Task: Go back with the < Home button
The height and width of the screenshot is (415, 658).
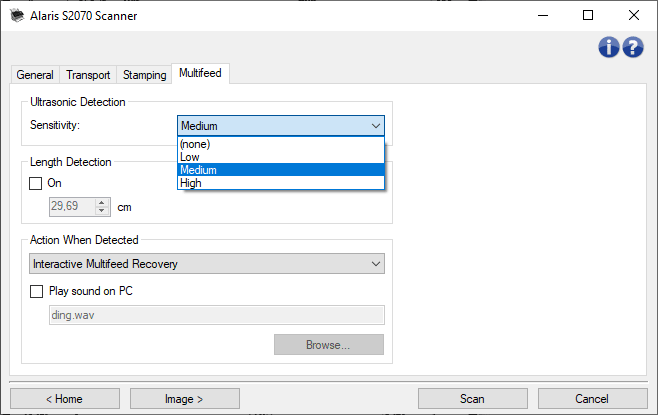Action: click(x=65, y=398)
